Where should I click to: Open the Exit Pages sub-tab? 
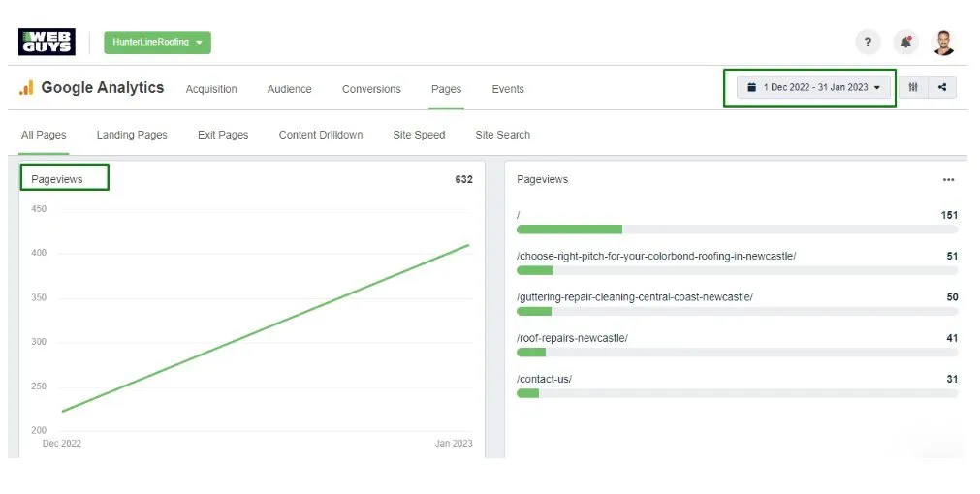(223, 135)
